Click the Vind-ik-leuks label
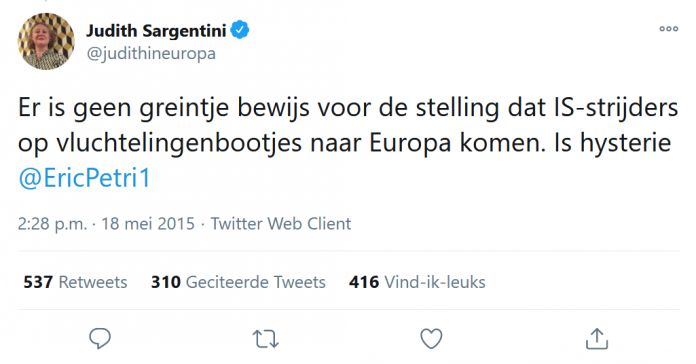The width and height of the screenshot is (696, 364). tap(435, 282)
